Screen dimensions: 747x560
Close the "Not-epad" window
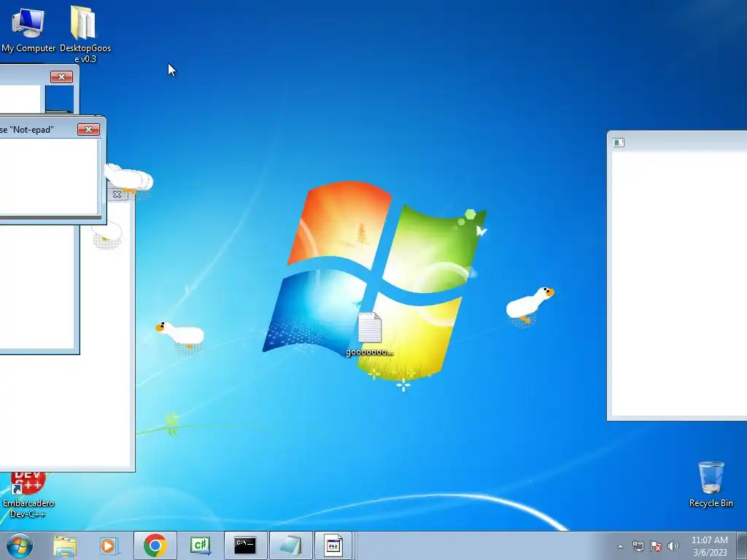pyautogui.click(x=88, y=130)
